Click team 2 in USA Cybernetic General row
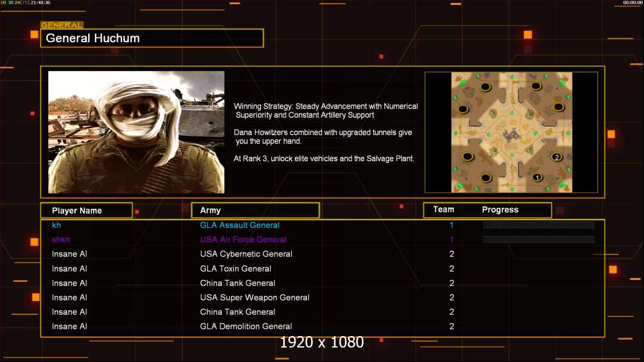This screenshot has height=362, width=644. coord(452,254)
